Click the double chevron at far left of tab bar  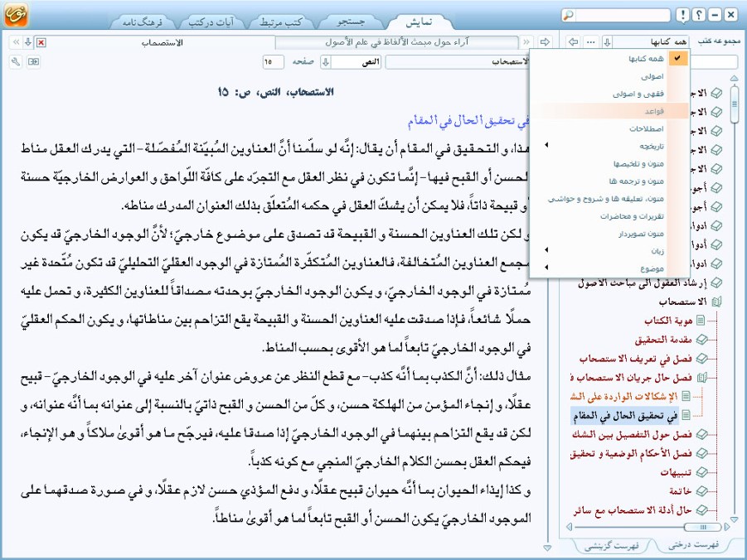pyautogui.click(x=16, y=42)
